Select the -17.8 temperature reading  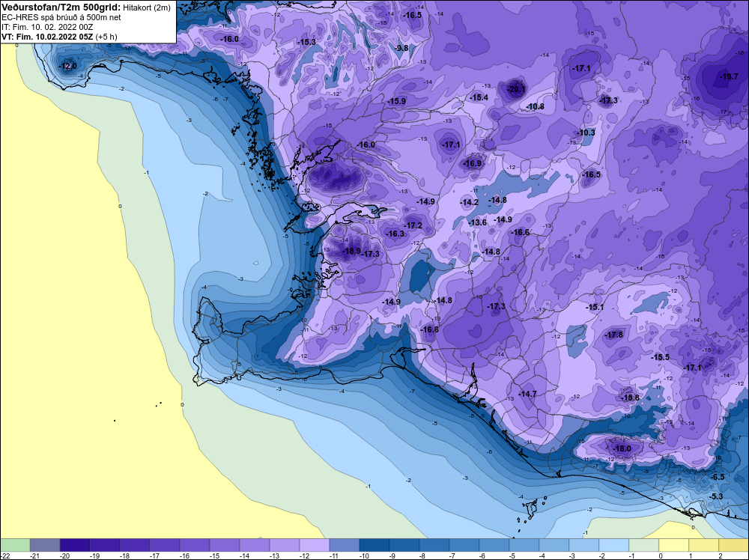tap(614, 335)
